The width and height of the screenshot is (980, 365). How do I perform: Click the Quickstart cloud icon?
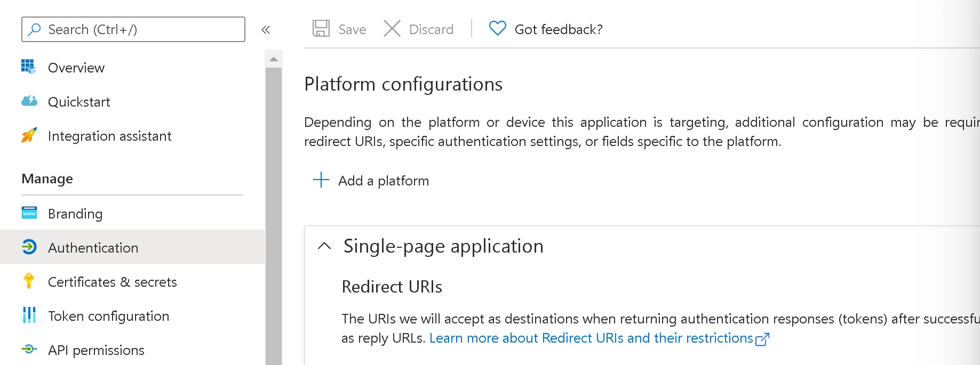(29, 101)
